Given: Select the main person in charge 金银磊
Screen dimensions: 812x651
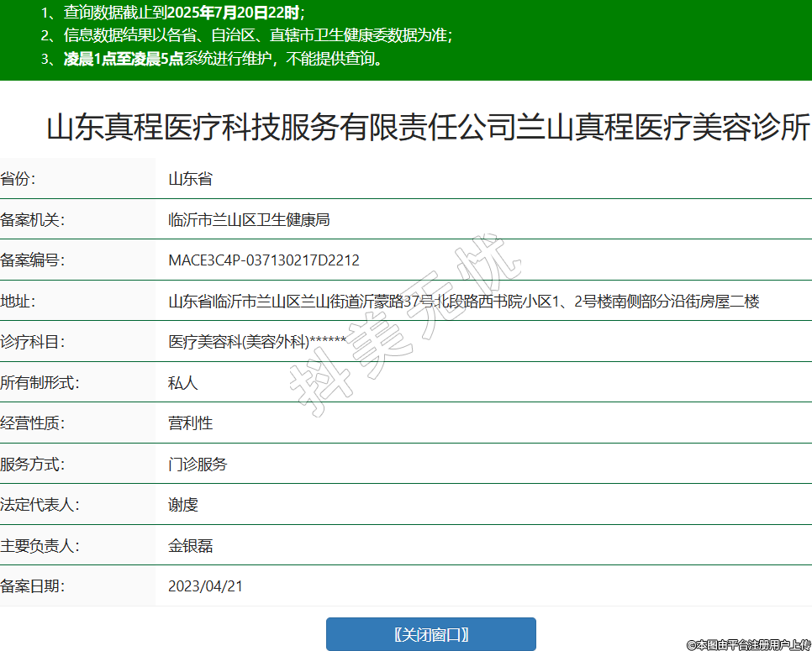Looking at the screenshot, I should tap(190, 545).
